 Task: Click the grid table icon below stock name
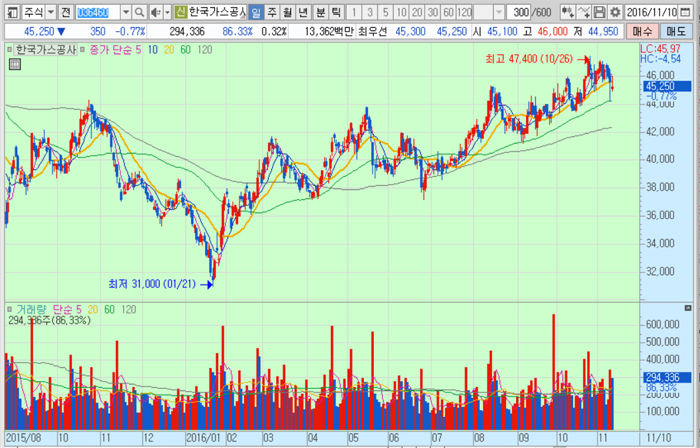pyautogui.click(x=15, y=65)
